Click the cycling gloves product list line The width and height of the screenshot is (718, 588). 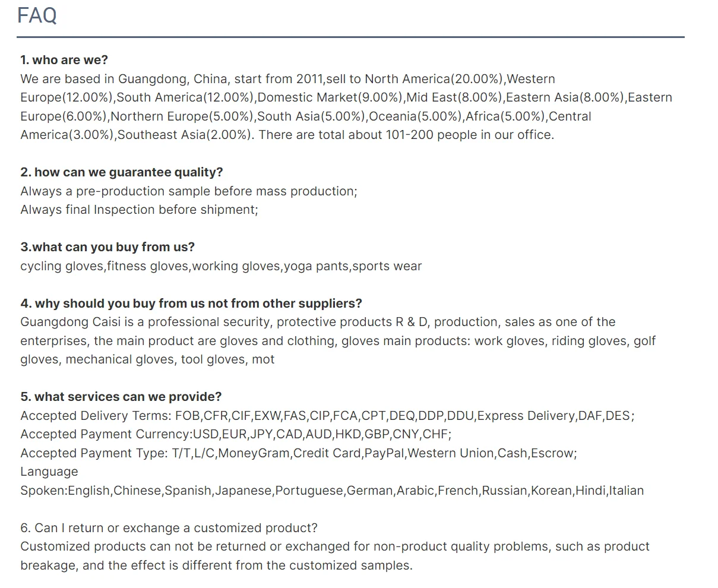point(221,266)
